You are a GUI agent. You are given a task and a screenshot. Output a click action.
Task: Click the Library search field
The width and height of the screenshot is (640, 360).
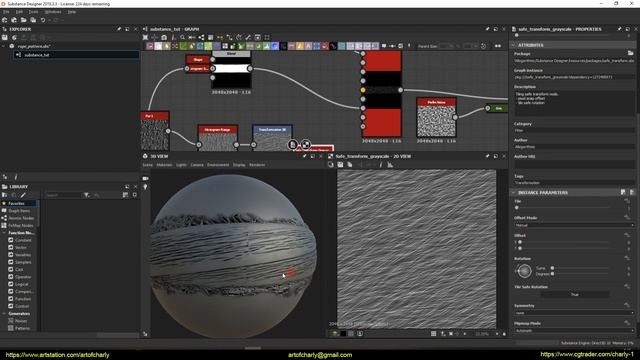63,195
